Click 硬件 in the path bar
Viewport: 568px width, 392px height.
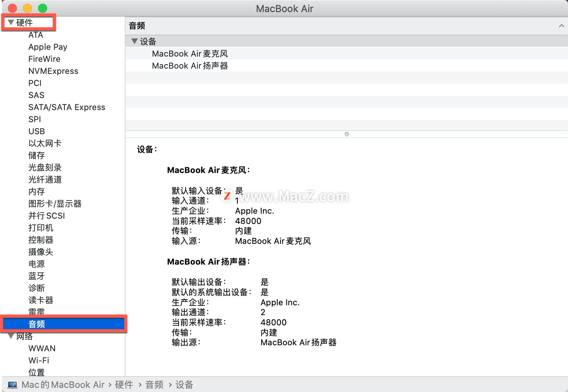(124, 385)
